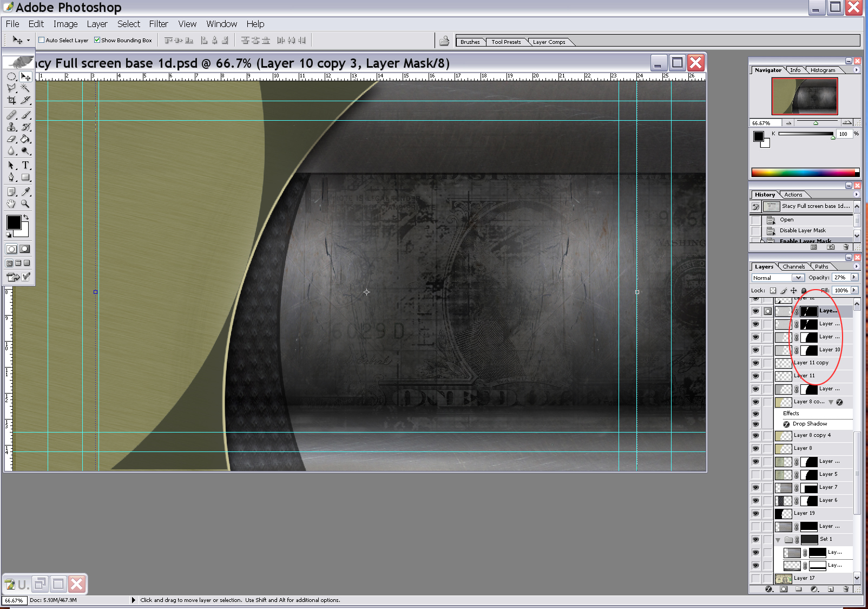868x609 pixels.
Task: Hide Layer 11 copy using eye icon
Action: [x=755, y=363]
